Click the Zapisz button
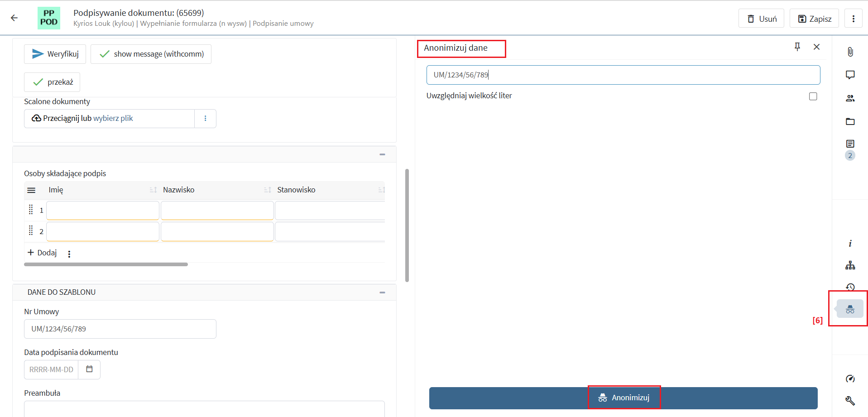This screenshot has width=868, height=417. tap(814, 19)
